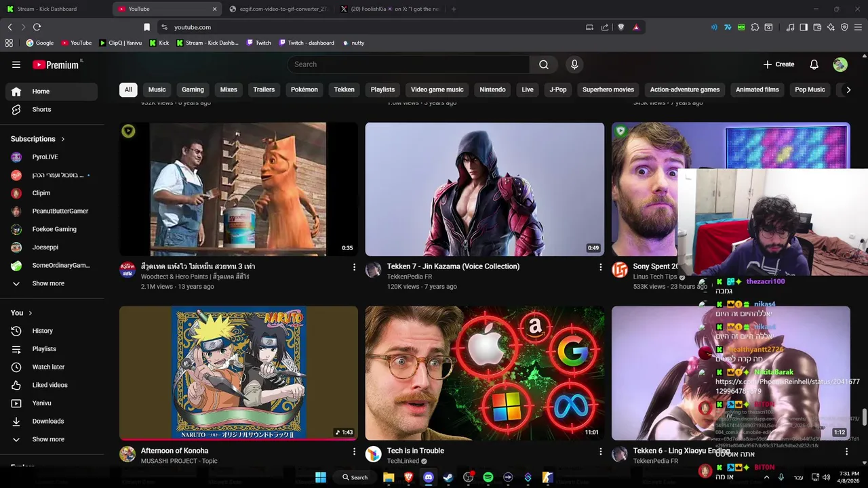This screenshot has height=488, width=868.
Task: Open the account avatar menu
Action: pos(840,64)
